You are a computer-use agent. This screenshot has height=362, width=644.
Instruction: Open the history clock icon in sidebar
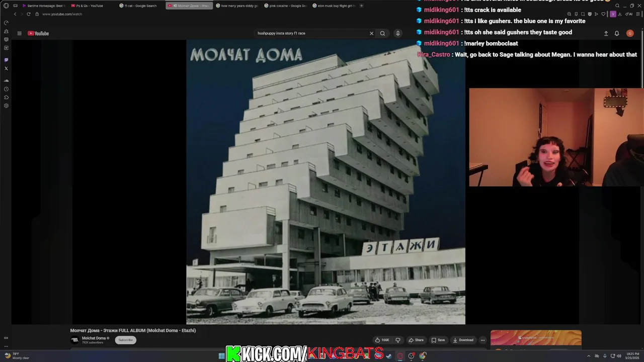pyautogui.click(x=6, y=89)
